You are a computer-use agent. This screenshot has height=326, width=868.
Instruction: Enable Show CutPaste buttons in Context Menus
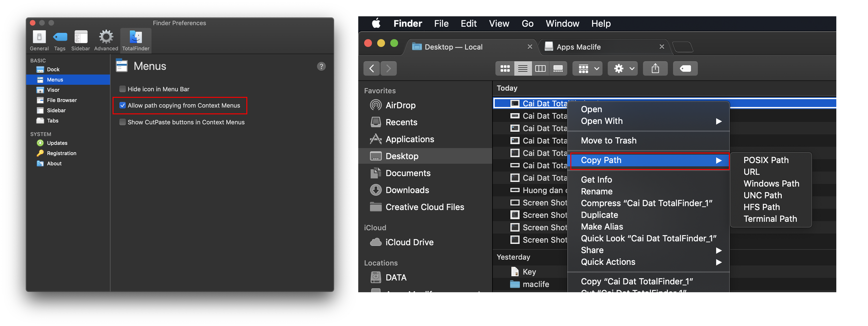[122, 122]
